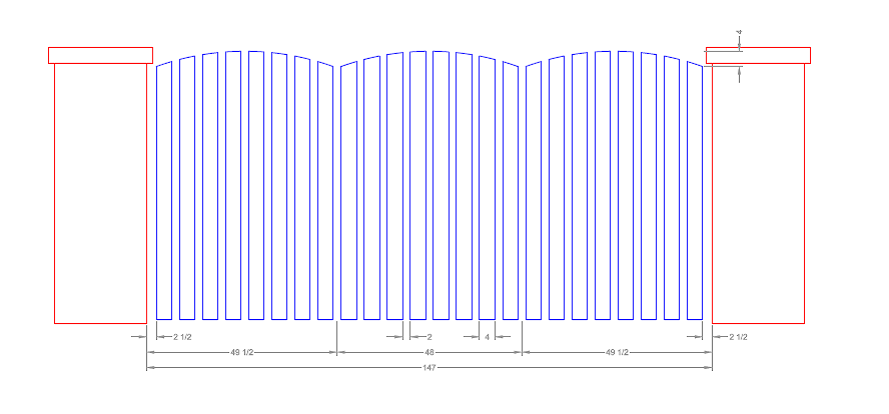The width and height of the screenshot is (889, 414).
Task: Click the bottom 4 picket width dimension text
Action: tap(487, 337)
